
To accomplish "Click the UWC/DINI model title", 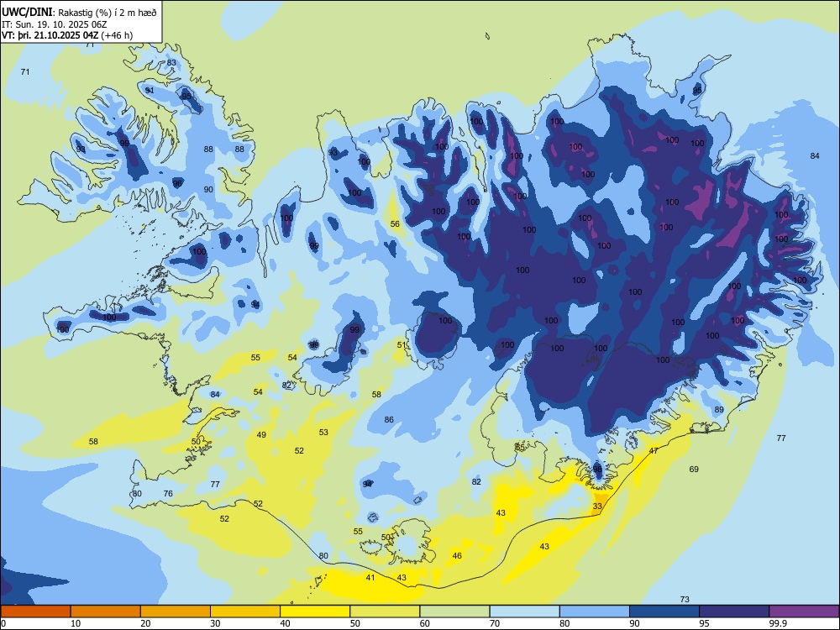I will [27, 13].
